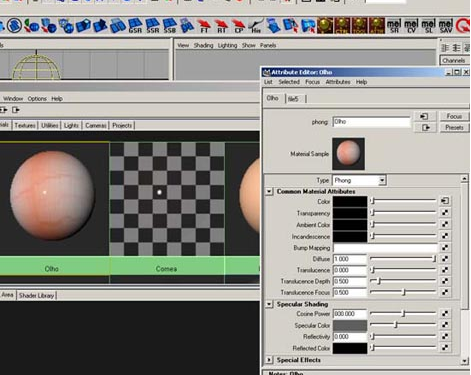Click the RT red arrow shelf icon
This screenshot has width=471, height=375.
coord(221,26)
